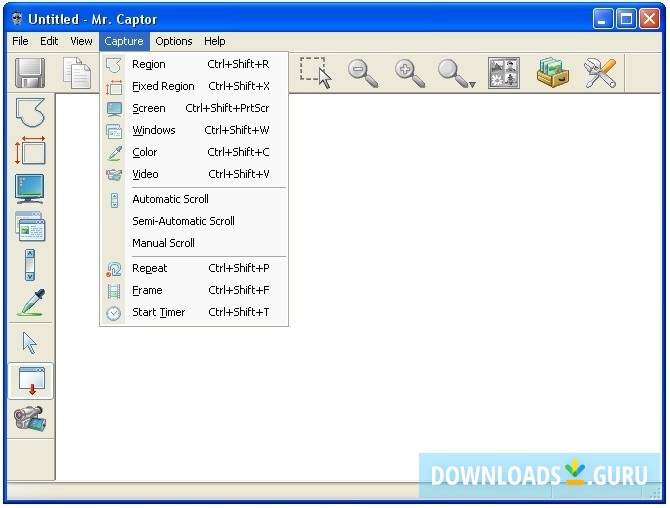Minimize the Mr. Captor window
This screenshot has width=670, height=508.
click(x=603, y=19)
